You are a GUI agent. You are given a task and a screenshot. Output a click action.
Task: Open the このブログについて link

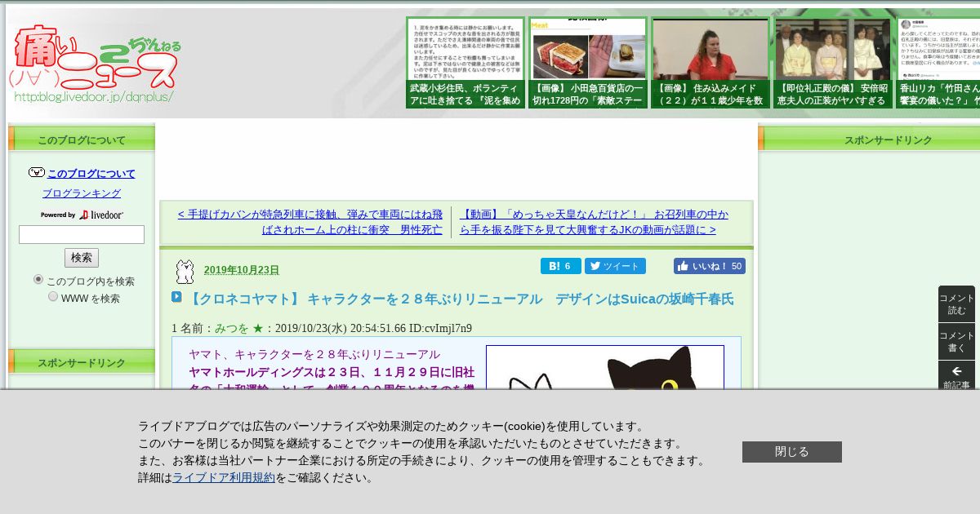tap(91, 174)
